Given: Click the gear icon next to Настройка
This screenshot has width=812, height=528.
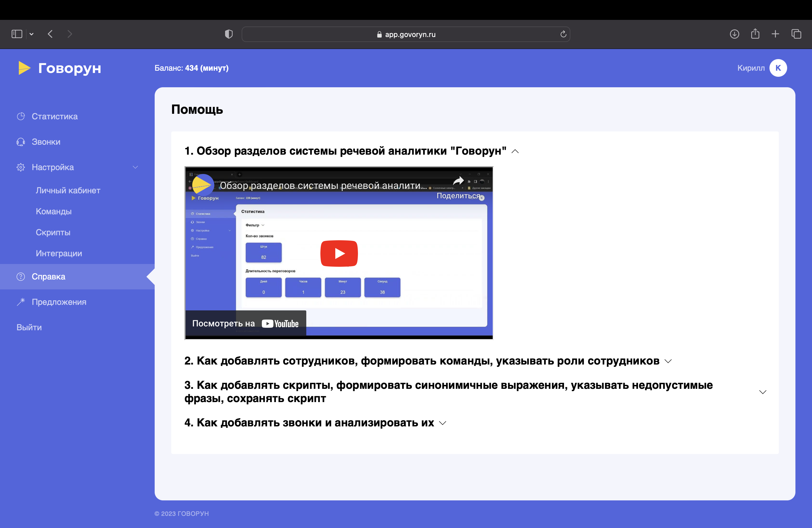Looking at the screenshot, I should pyautogui.click(x=21, y=167).
